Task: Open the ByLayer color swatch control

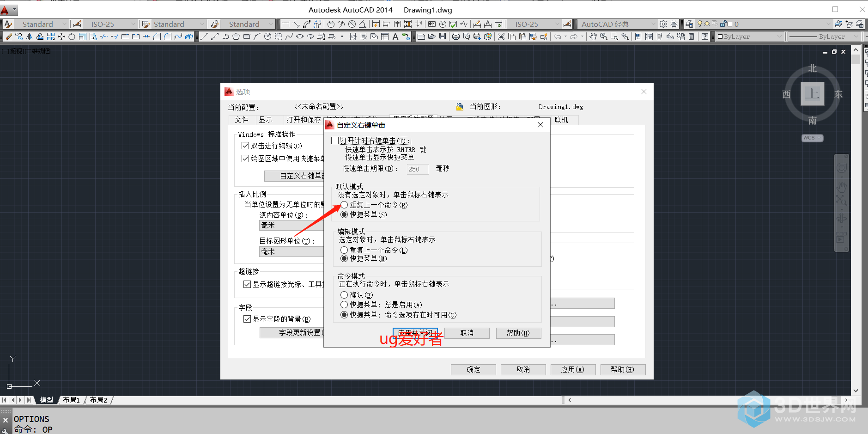Action: [x=749, y=37]
